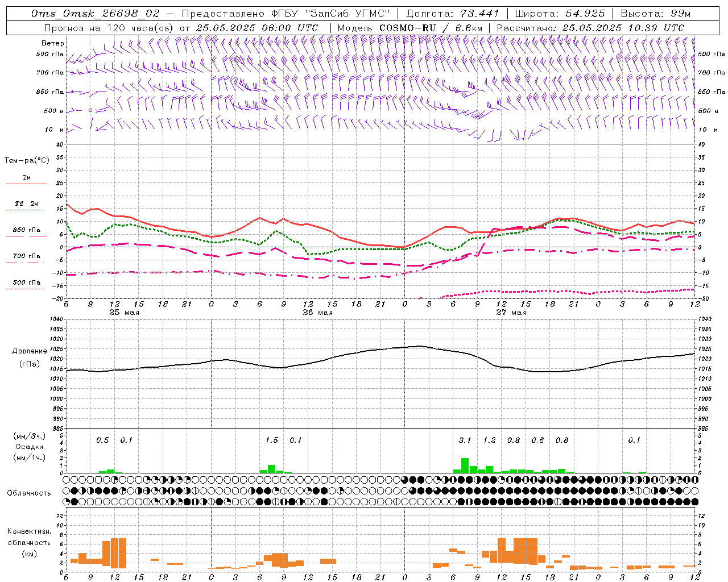Click the "500 гПа" temperature legend entry
This screenshot has height=582, width=728.
tap(27, 282)
